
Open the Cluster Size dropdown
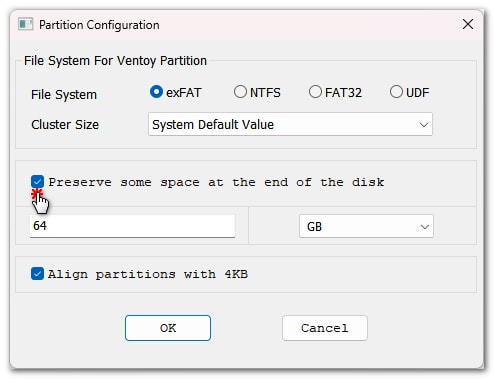coord(290,124)
